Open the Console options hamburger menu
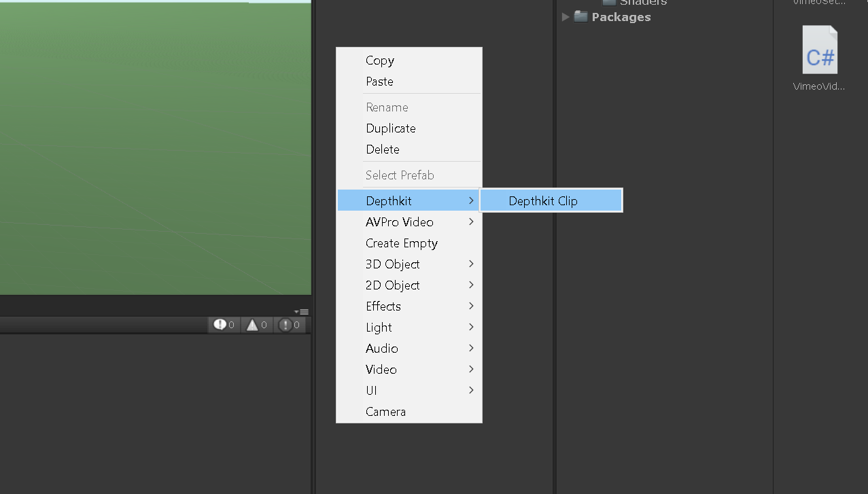 tap(304, 311)
